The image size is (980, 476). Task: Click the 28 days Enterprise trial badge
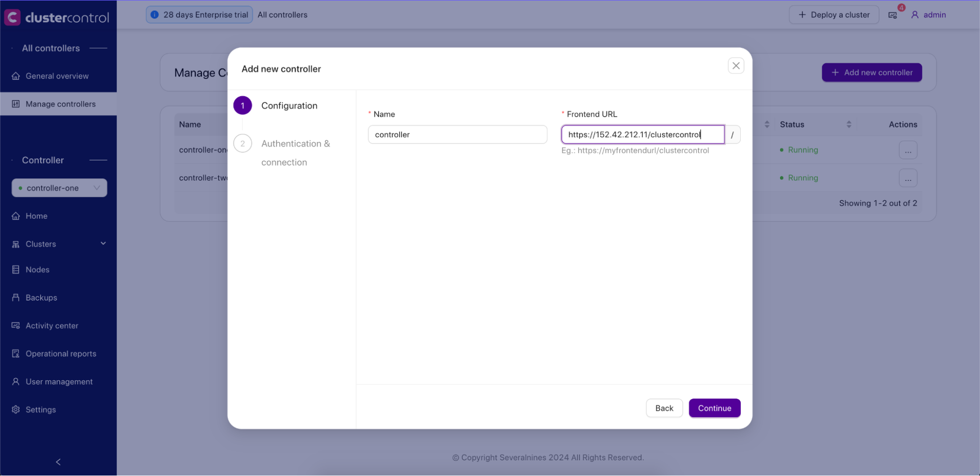(200, 15)
